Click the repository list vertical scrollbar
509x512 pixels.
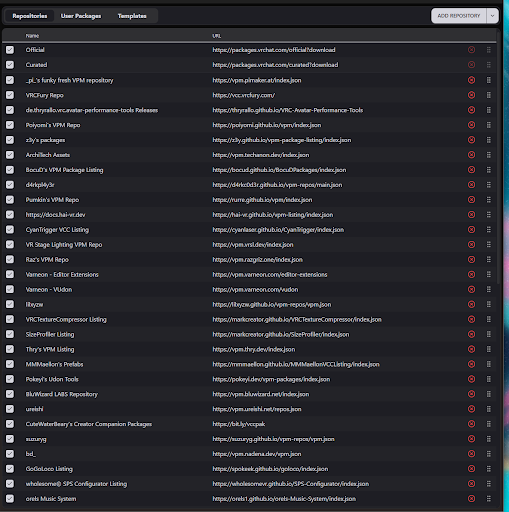[499, 157]
